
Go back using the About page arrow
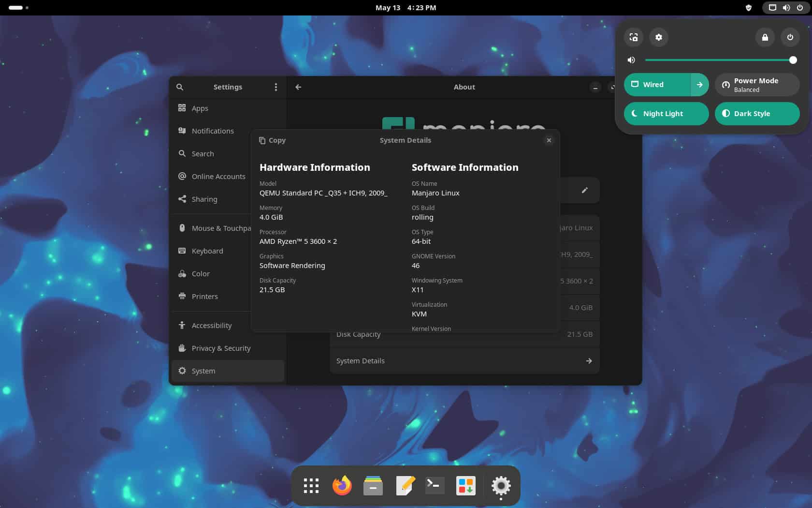click(298, 87)
